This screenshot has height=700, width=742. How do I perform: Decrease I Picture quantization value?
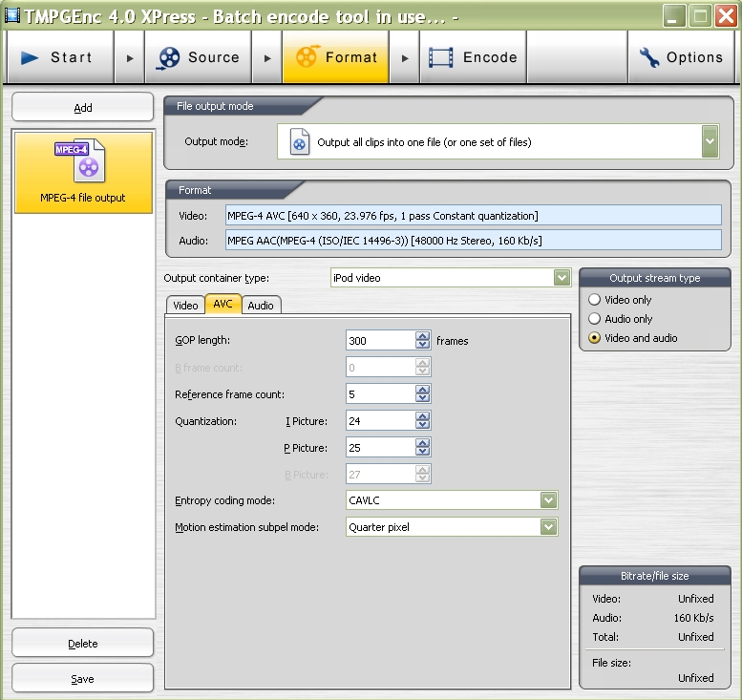tap(423, 425)
